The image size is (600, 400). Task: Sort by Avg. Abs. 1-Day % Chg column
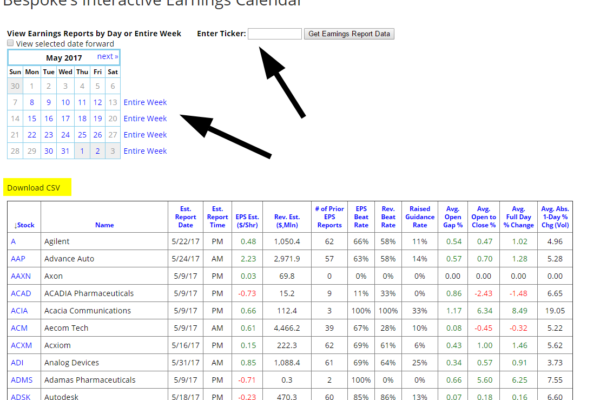(x=555, y=217)
